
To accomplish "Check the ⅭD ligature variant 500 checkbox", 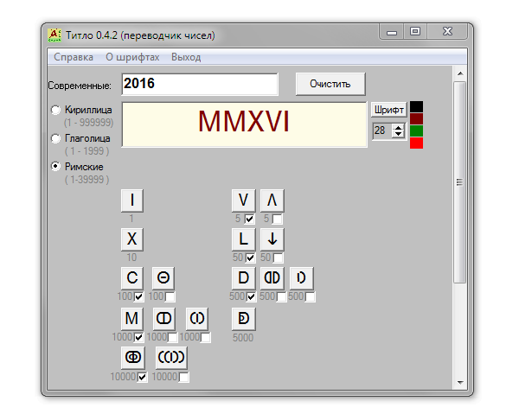I will pyautogui.click(x=281, y=296).
